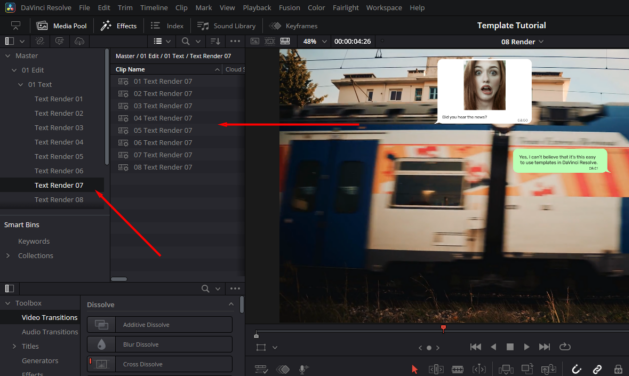Image resolution: width=629 pixels, height=376 pixels.
Task: Click the viewer scrub bar playhead
Action: [443, 329]
